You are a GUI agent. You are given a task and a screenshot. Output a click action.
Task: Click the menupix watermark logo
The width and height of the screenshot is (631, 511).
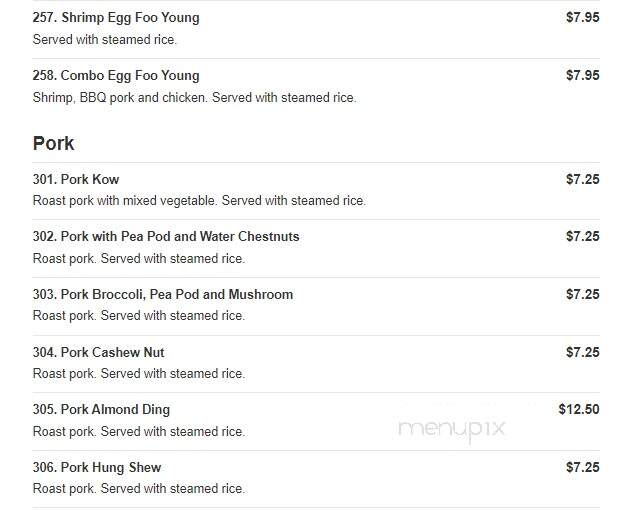tap(451, 429)
